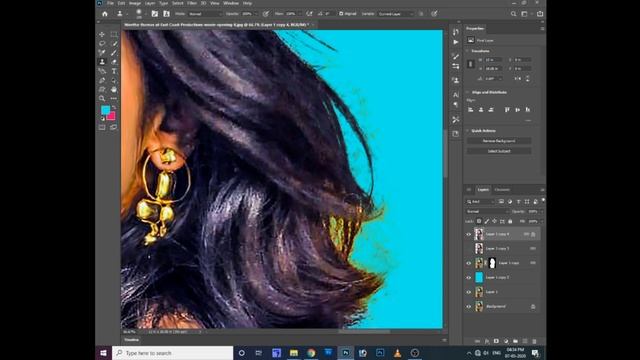Screen dimensions: 640x360
Task: Open the Brush Settings panel toggle
Action: tap(155, 14)
